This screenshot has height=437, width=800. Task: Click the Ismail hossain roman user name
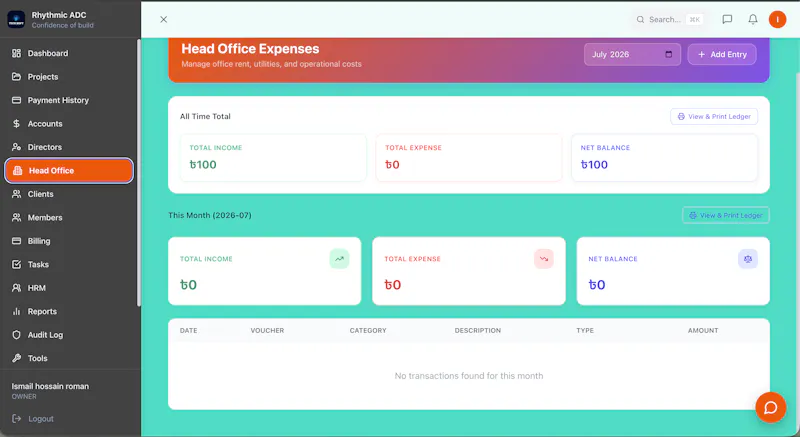click(x=50, y=386)
